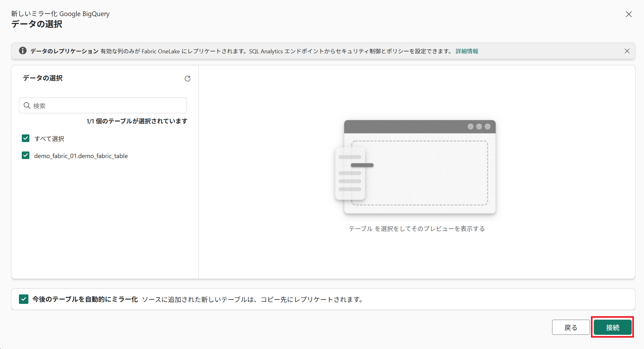Click the 1/1 個のテーブルが選択されています text

click(x=137, y=121)
